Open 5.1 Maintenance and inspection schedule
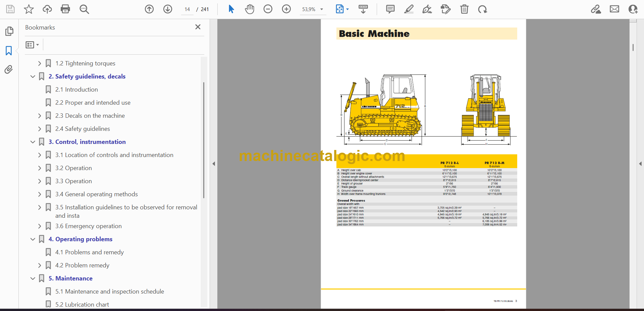The width and height of the screenshot is (644, 311). (110, 292)
